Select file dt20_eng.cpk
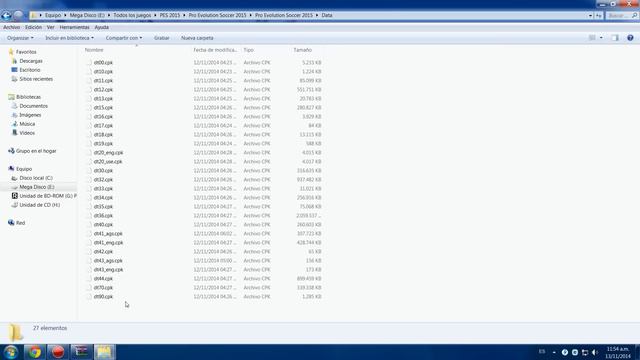 108,152
